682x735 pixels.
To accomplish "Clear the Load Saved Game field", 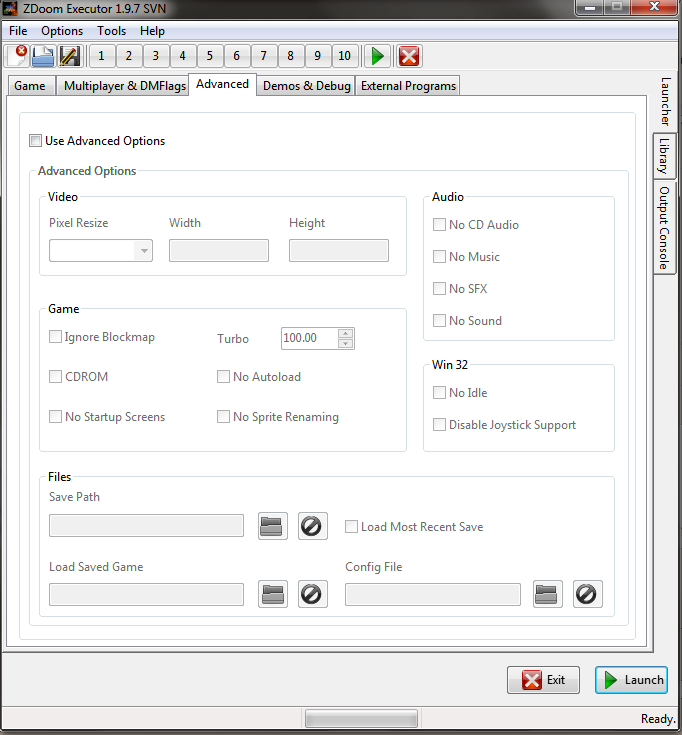I will point(313,594).
